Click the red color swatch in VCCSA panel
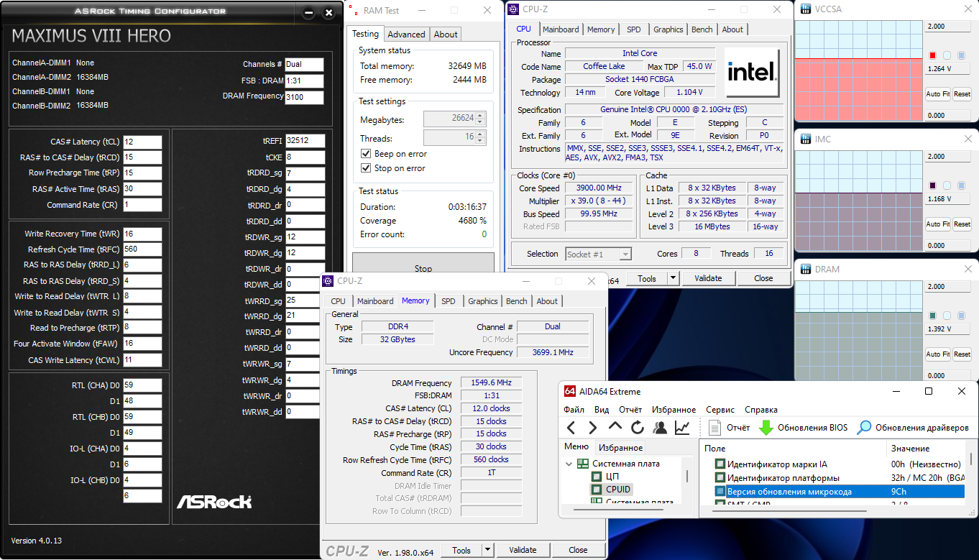 [x=932, y=55]
